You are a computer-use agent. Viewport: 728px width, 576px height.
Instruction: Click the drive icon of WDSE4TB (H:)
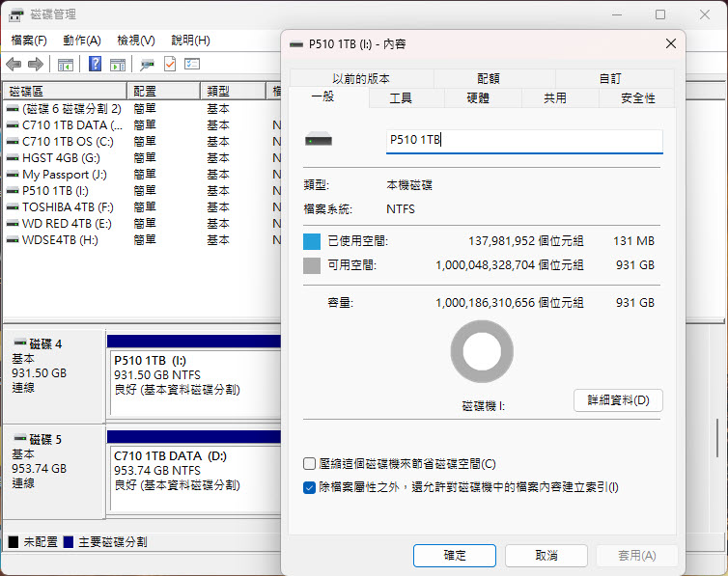pyautogui.click(x=13, y=240)
